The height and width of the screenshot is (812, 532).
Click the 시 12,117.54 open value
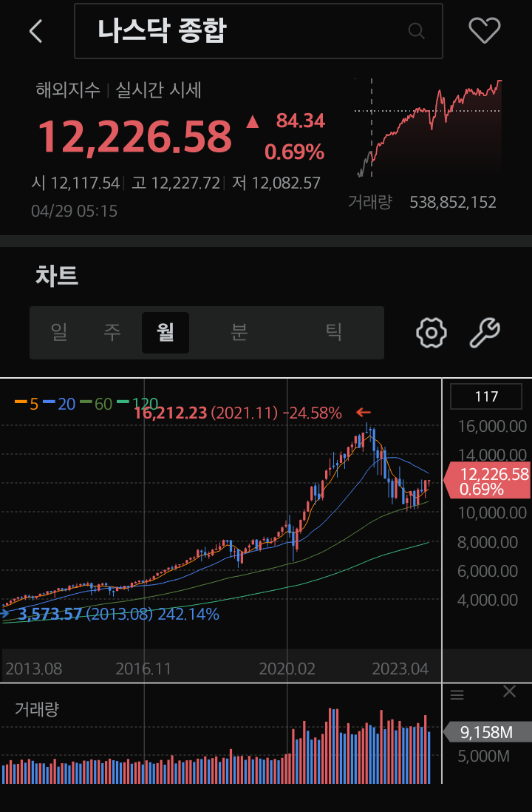(75, 183)
